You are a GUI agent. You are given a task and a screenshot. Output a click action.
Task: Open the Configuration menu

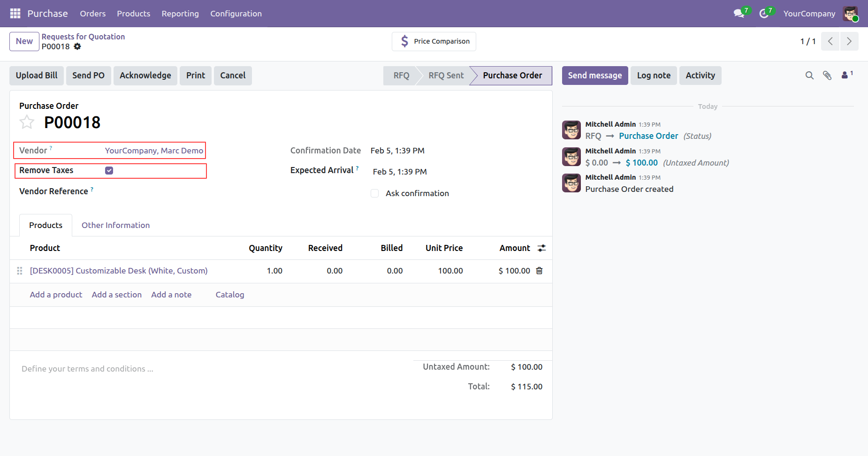pos(236,14)
